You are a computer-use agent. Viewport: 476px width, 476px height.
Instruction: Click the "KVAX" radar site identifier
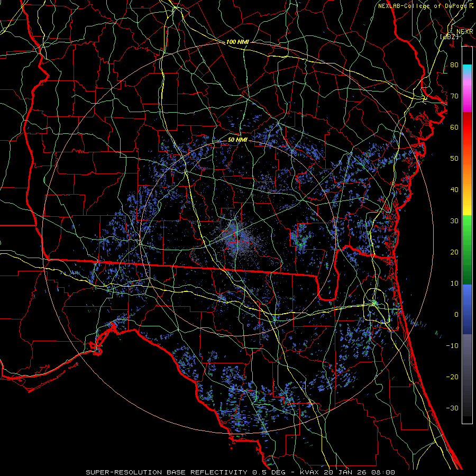[x=310, y=472]
